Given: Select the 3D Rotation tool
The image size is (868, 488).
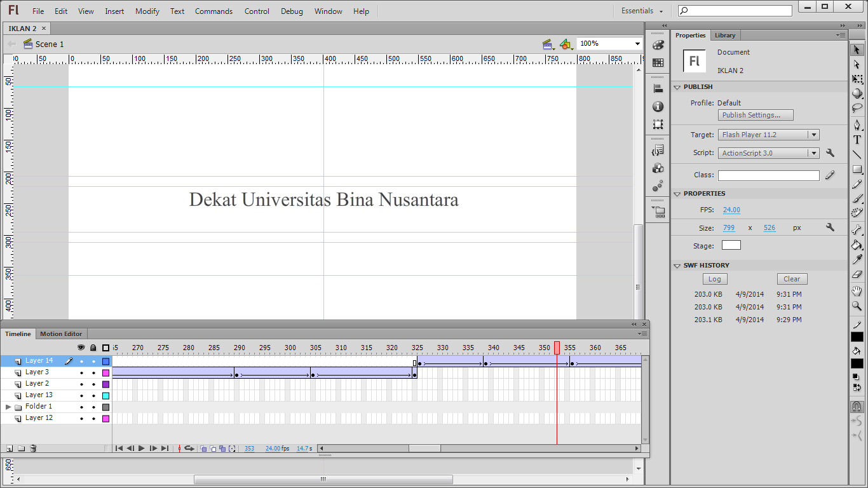Looking at the screenshot, I should [x=857, y=93].
